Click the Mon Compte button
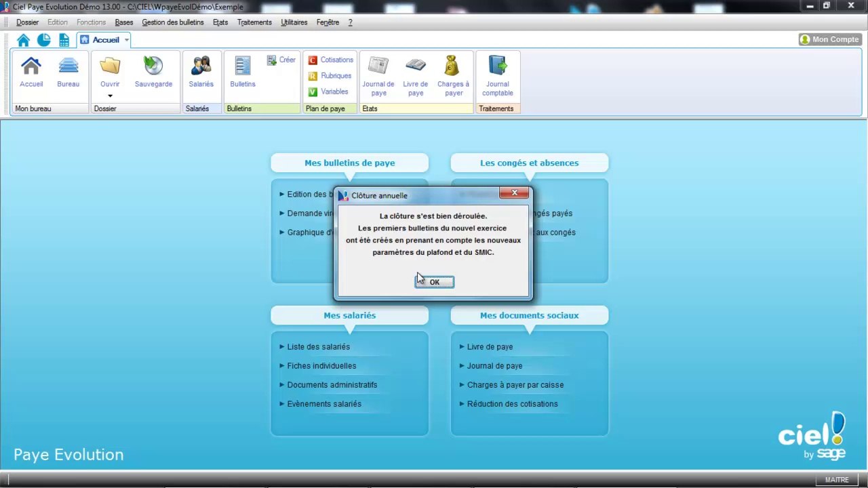 830,39
